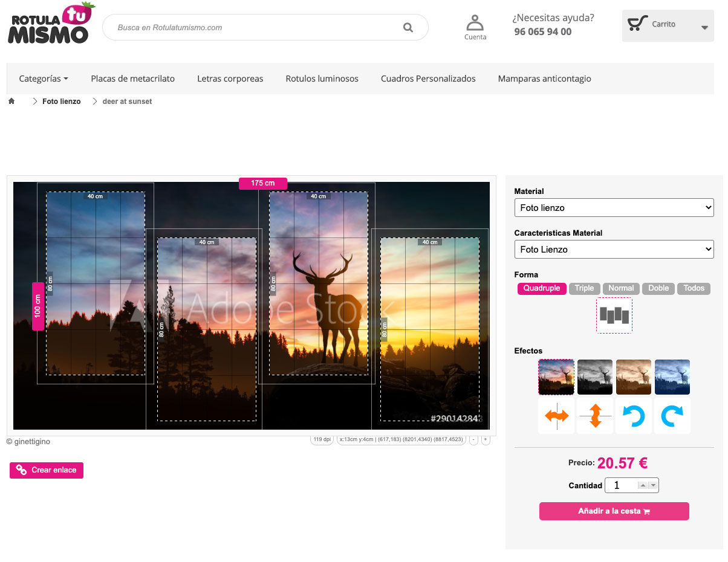728x562 pixels.
Task: Click the vertical flip orange arrows icon
Action: pos(595,416)
